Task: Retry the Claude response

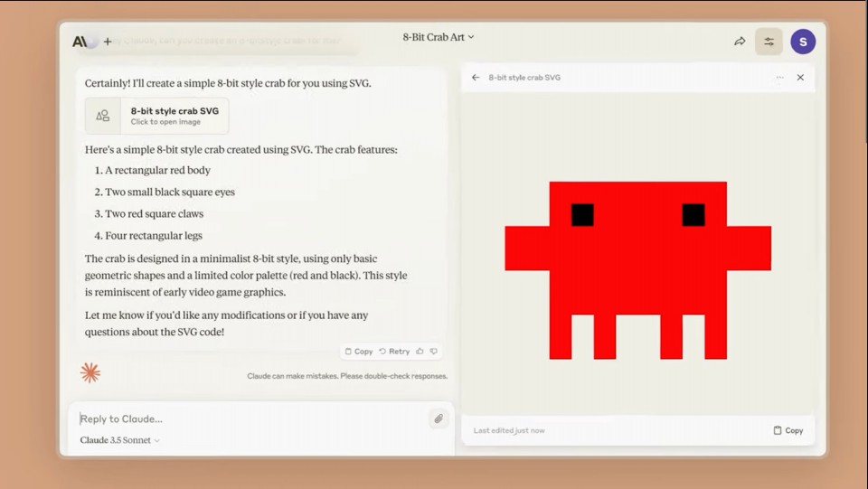Action: pos(394,352)
